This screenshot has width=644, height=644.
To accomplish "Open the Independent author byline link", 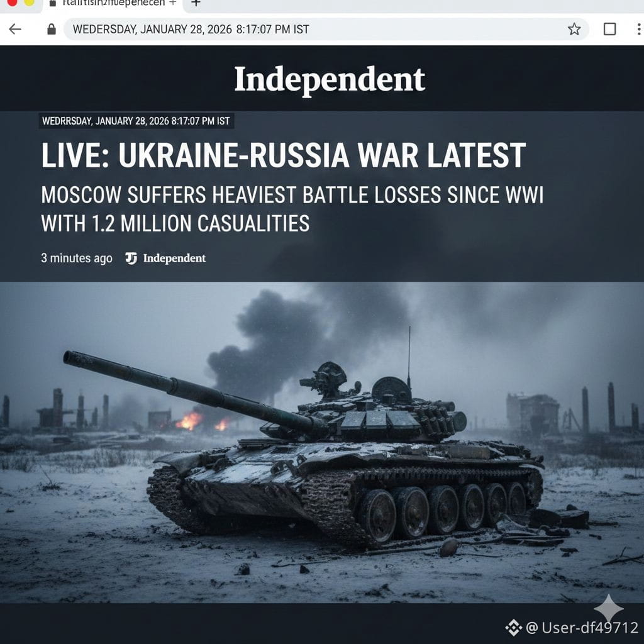I will 174,258.
